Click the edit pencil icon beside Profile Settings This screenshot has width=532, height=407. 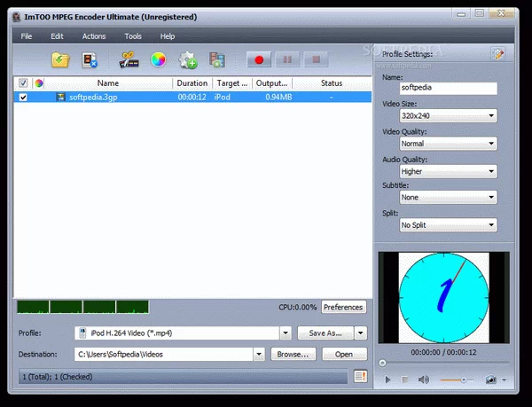(x=498, y=53)
